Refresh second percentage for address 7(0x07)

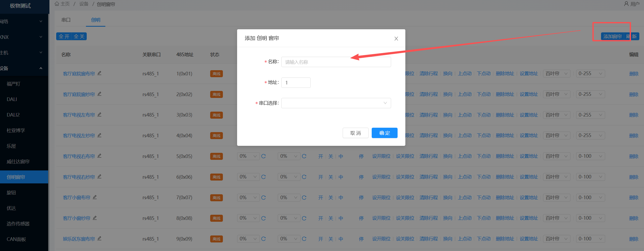(304, 198)
